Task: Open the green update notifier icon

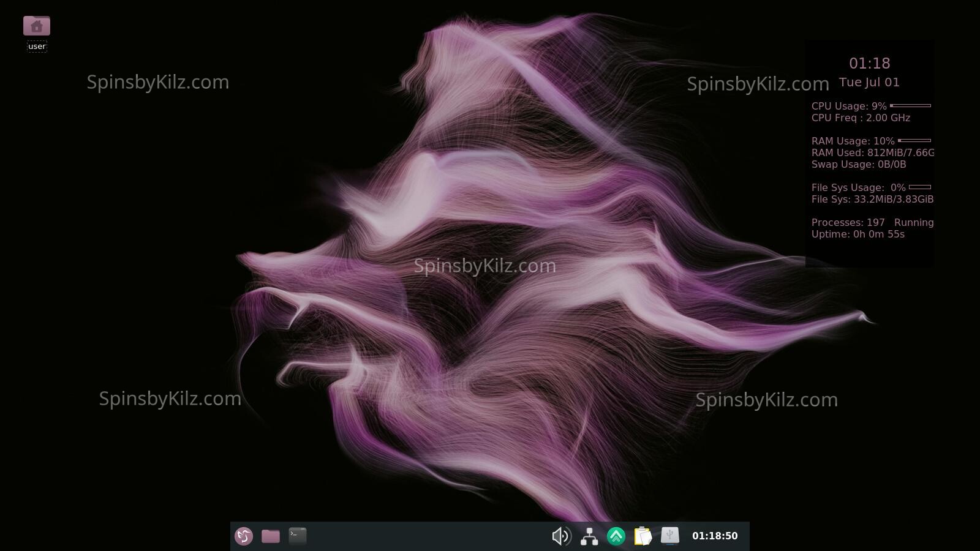Action: click(616, 536)
